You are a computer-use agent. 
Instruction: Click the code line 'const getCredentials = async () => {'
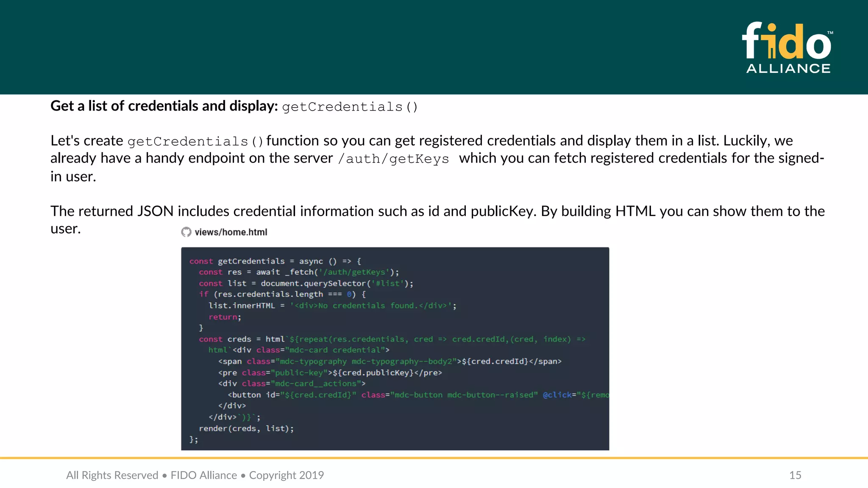tap(275, 261)
